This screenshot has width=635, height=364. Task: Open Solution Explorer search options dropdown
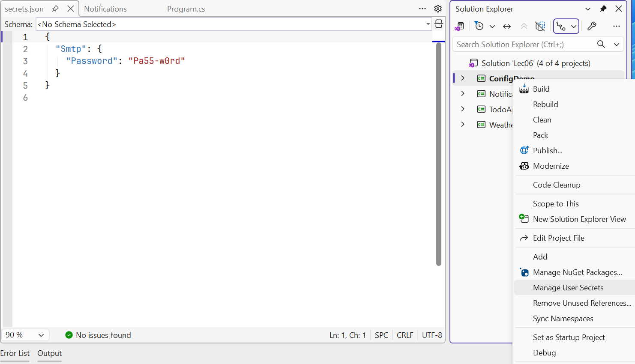[617, 44]
